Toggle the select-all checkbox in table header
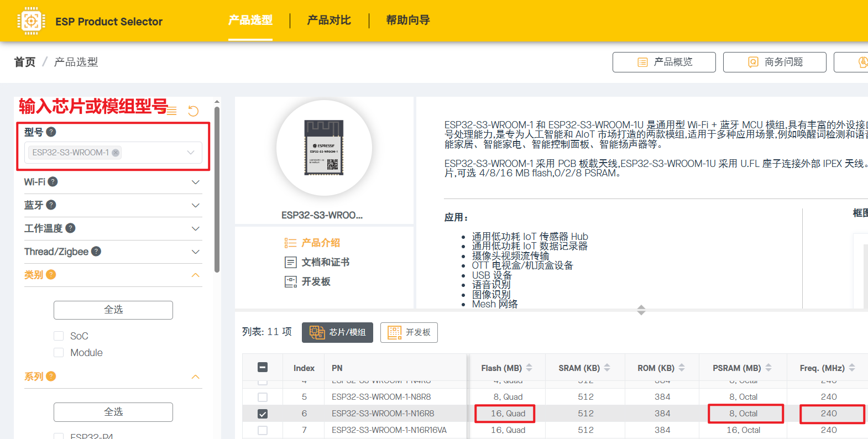 pyautogui.click(x=263, y=368)
